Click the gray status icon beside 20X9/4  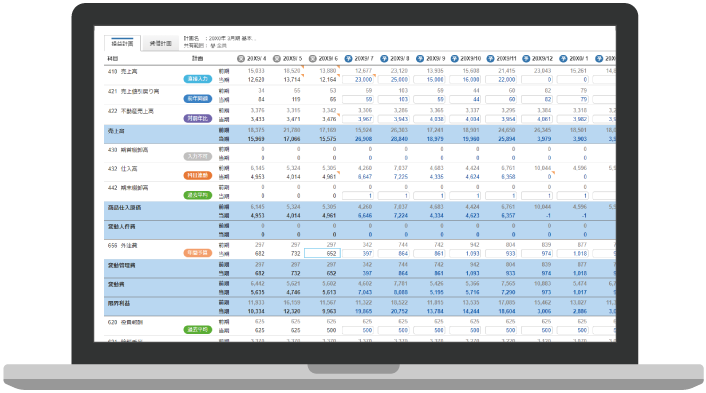coord(241,59)
